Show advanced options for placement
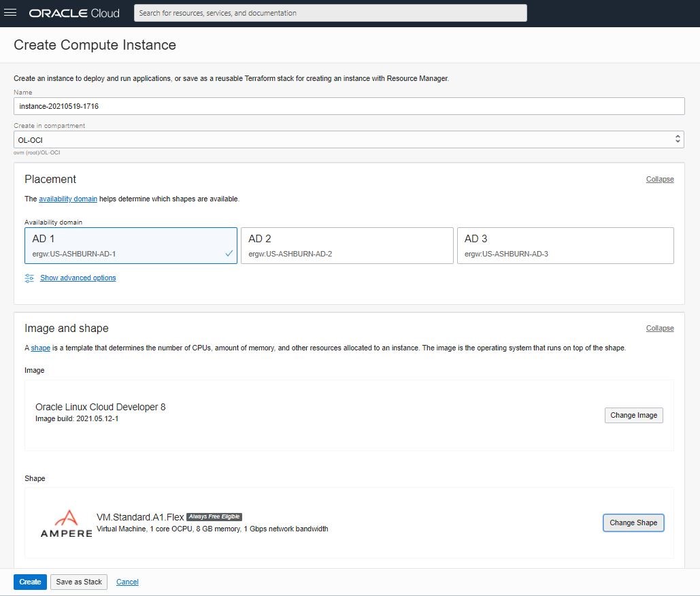The image size is (700, 596). point(78,278)
